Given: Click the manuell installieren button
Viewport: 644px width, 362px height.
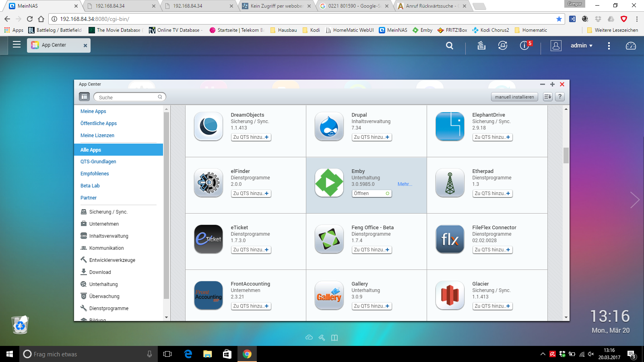Looking at the screenshot, I should pos(514,97).
